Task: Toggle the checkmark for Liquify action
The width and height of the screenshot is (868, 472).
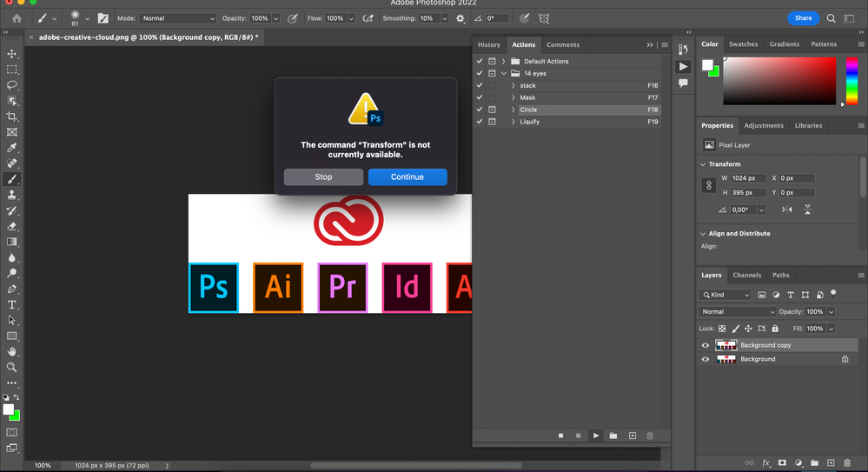Action: 479,122
